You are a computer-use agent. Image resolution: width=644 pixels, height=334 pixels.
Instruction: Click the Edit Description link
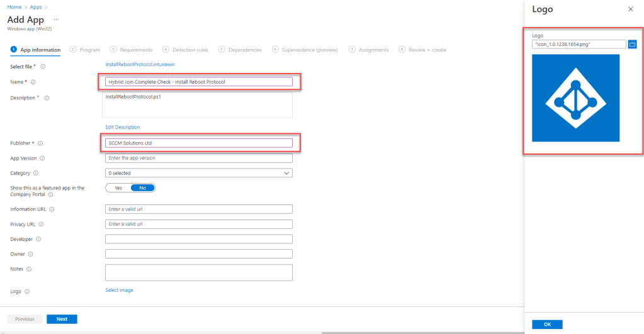point(122,127)
